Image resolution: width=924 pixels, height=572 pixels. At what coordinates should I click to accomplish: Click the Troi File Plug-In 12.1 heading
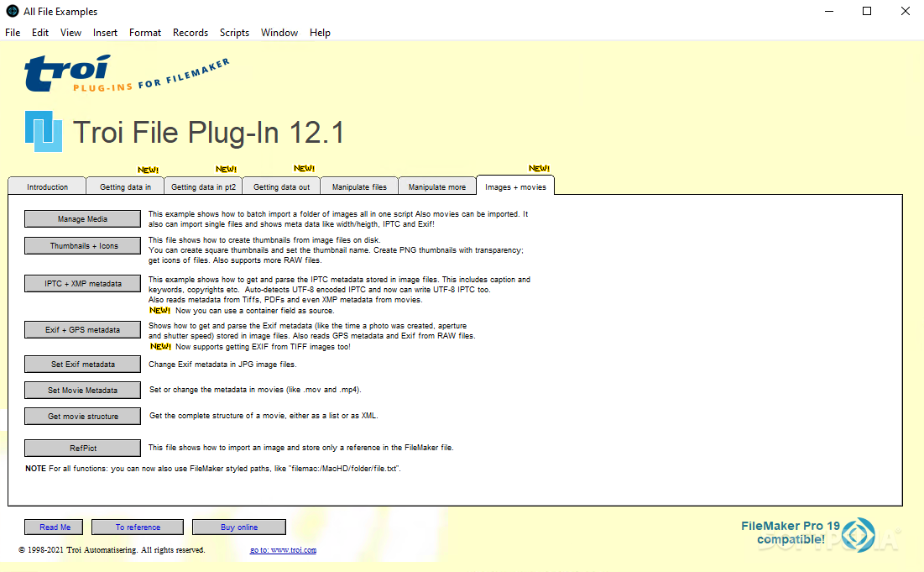click(x=209, y=132)
